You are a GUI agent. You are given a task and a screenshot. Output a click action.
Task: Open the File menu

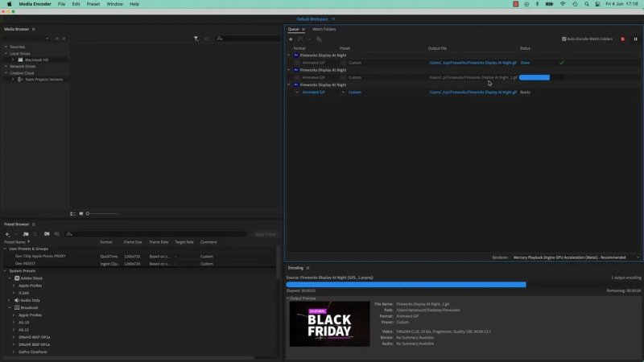tap(61, 4)
